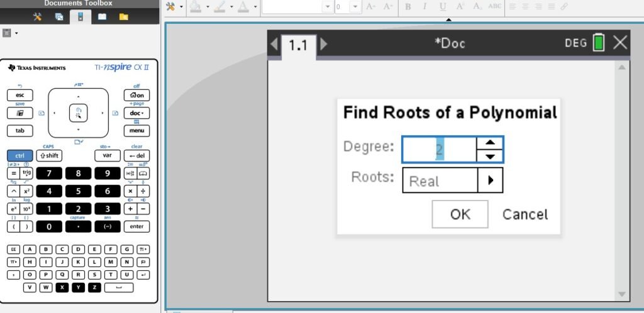
Task: Open the Content Explorer folder tab
Action: pos(124,17)
